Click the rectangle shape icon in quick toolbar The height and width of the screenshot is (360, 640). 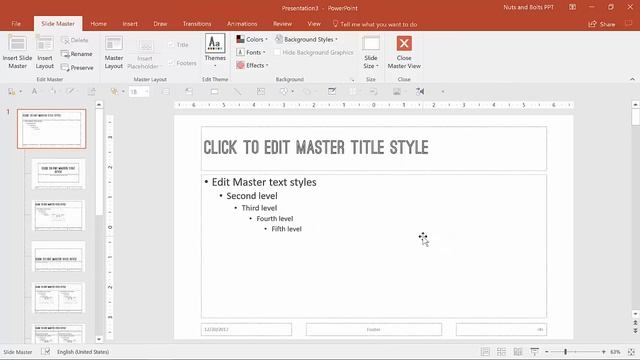coord(214,92)
